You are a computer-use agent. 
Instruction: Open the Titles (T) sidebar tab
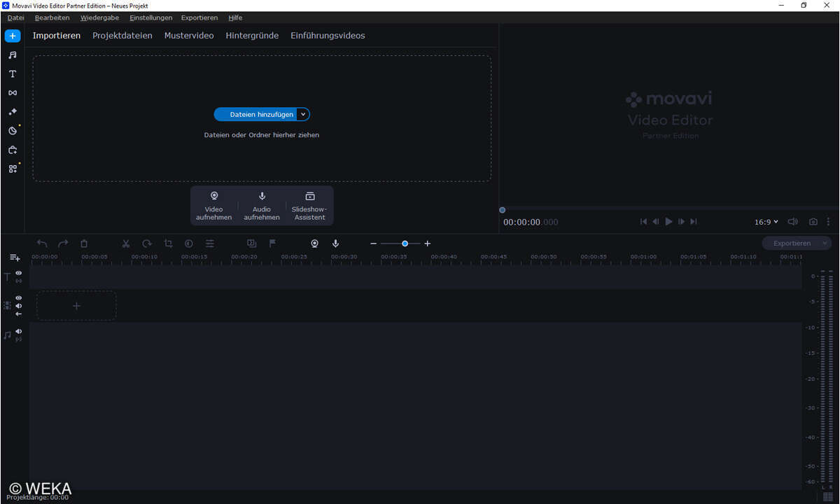pyautogui.click(x=13, y=73)
